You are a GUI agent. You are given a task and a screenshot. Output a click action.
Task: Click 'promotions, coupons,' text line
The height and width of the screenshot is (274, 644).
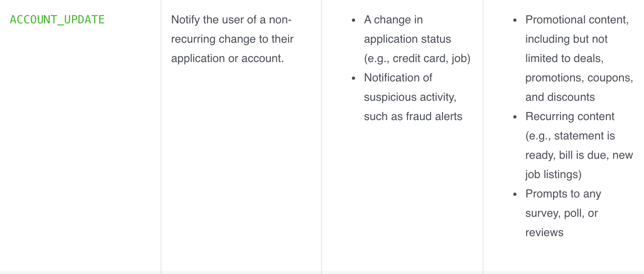[579, 78]
